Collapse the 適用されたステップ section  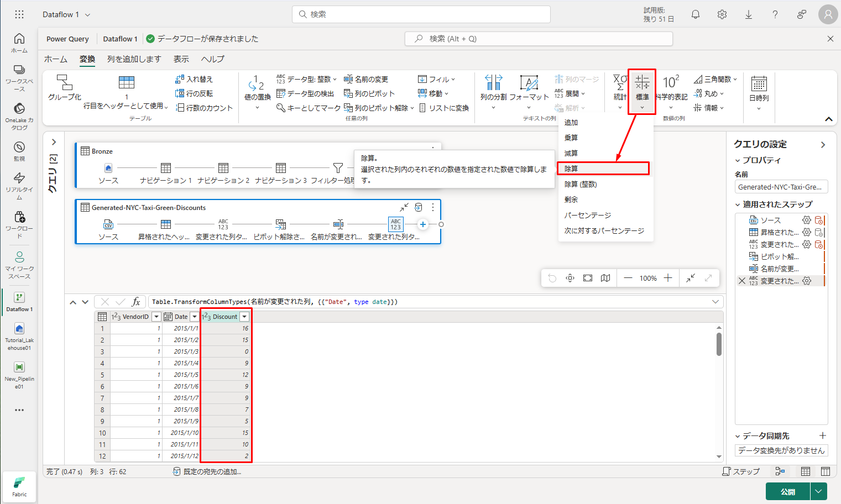click(738, 204)
